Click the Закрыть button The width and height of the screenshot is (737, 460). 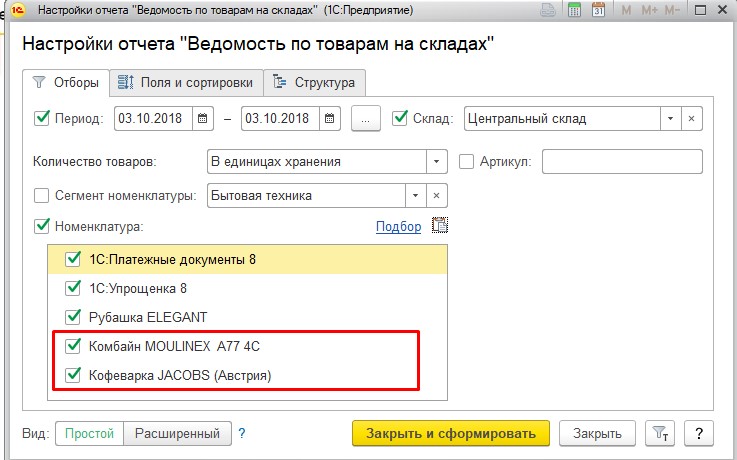tap(597, 433)
